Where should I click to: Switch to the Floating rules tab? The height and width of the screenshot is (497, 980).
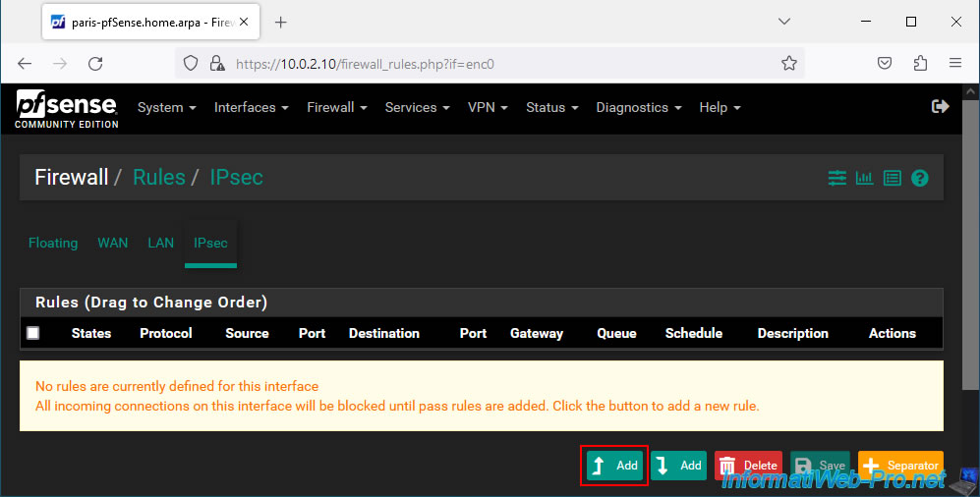53,243
